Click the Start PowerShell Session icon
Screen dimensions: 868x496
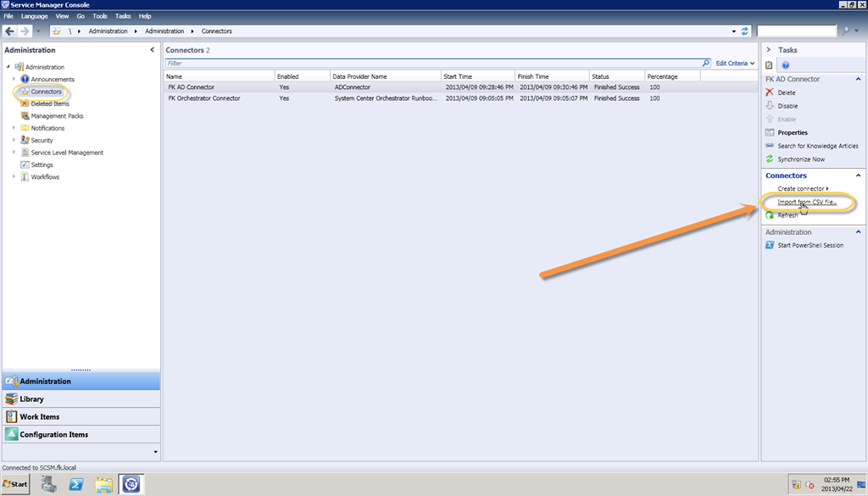coord(770,245)
